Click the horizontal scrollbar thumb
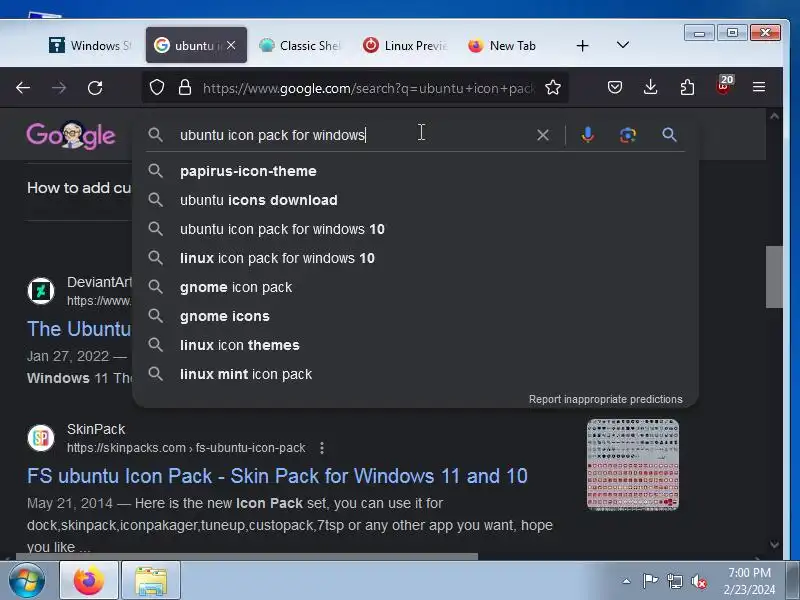800x600 pixels. click(247, 556)
